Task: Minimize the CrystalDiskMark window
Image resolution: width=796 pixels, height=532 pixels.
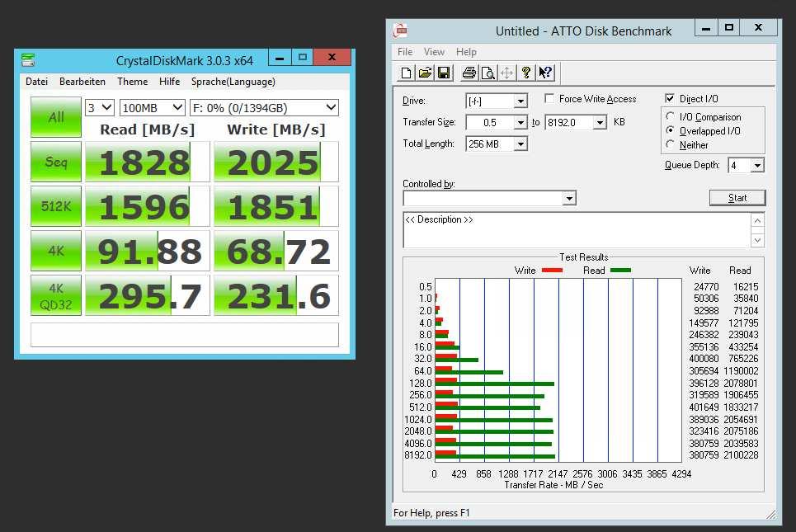Action: (x=279, y=58)
